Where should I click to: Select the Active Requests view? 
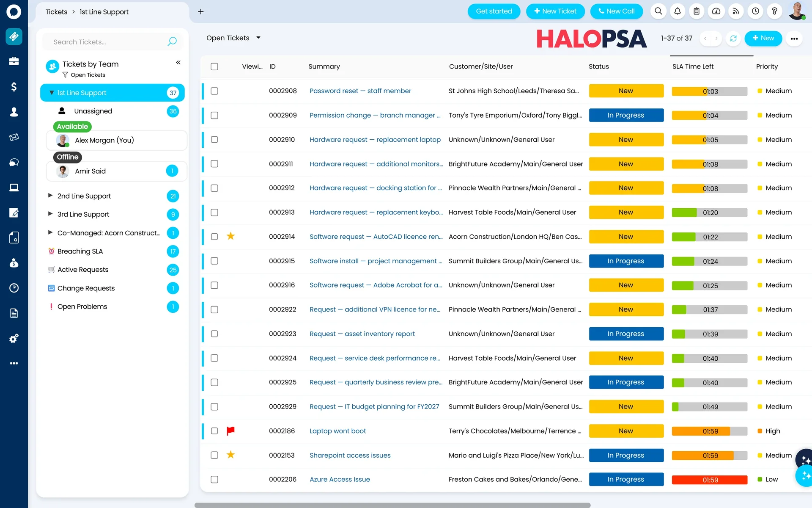tap(112, 270)
